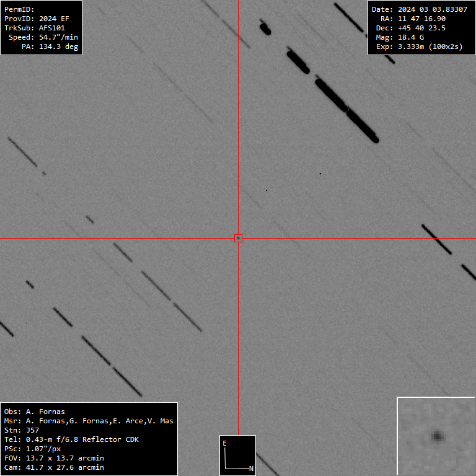
Task: Select the Tel: 0.43-m f/6.8 Reflector line
Action: (71, 439)
